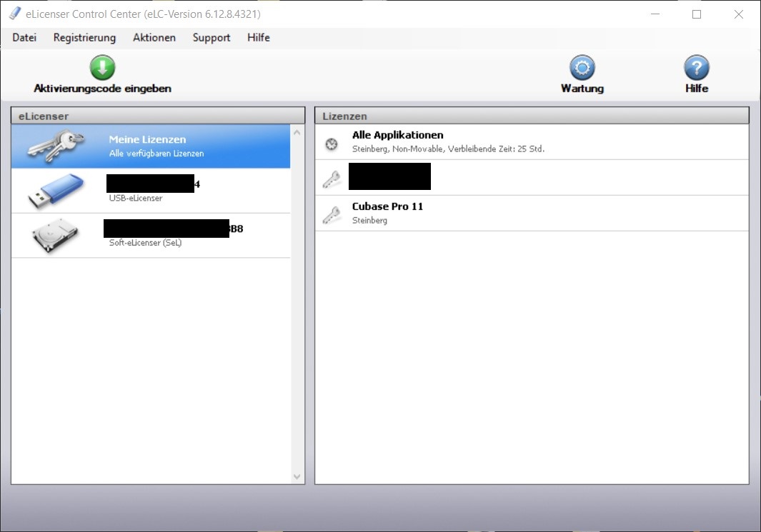Click the Steinberg vendor text under Cubase Pro 11

(369, 220)
